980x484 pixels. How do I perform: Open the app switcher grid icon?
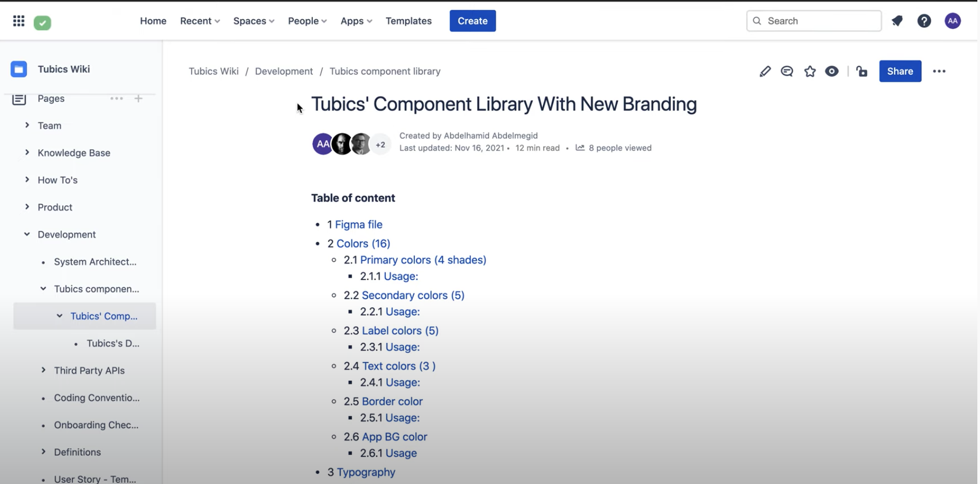pyautogui.click(x=19, y=21)
